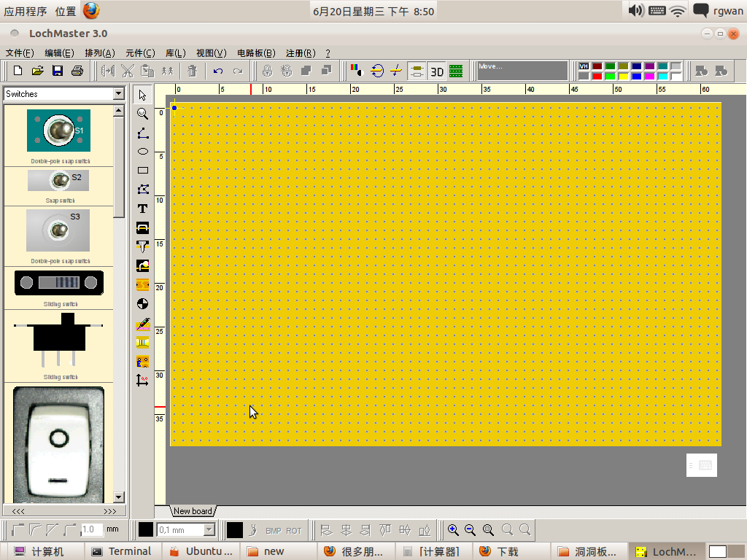The width and height of the screenshot is (747, 560).
Task: Toggle the 3D view button
Action: (437, 71)
